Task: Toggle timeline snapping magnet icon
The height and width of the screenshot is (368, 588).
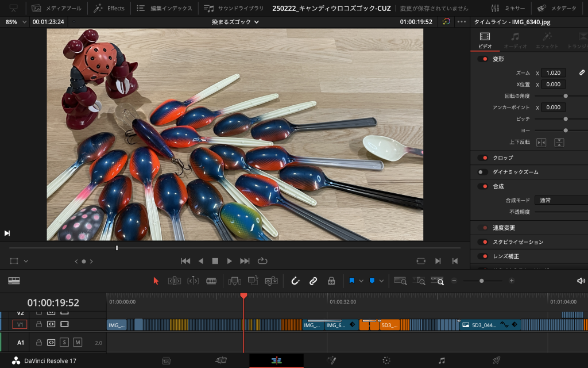Action: point(295,281)
